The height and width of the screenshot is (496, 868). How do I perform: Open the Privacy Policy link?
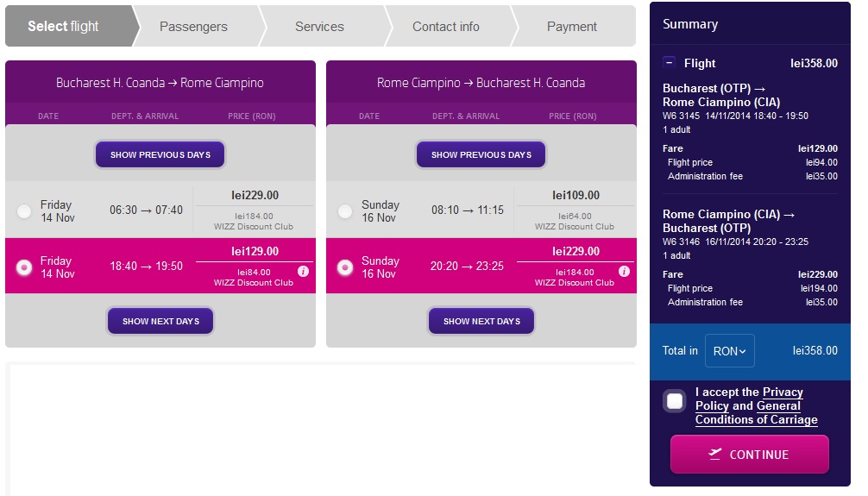[x=783, y=392]
